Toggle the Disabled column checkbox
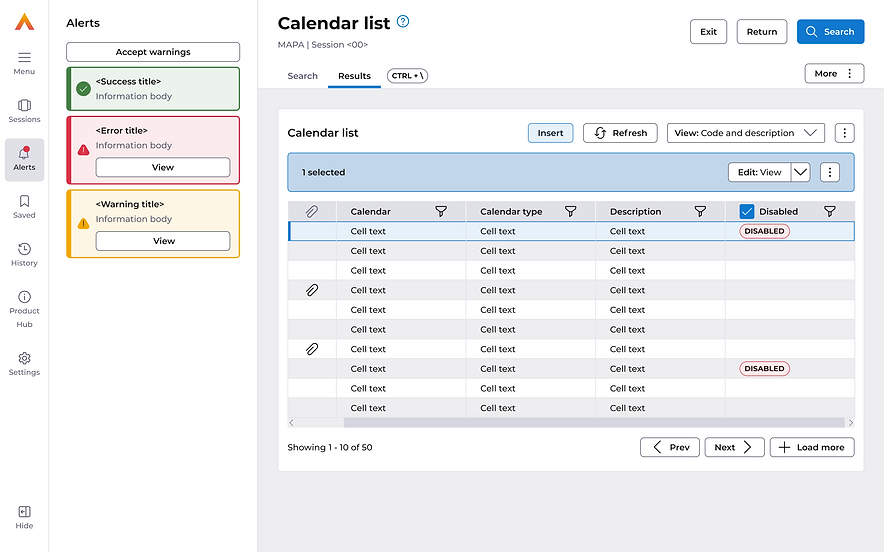The height and width of the screenshot is (552, 884). 746,211
